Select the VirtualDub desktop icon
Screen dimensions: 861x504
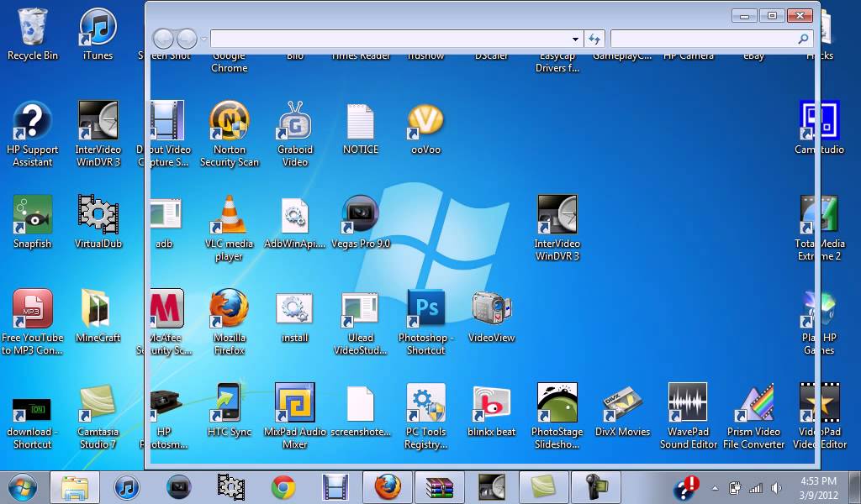coord(98,222)
